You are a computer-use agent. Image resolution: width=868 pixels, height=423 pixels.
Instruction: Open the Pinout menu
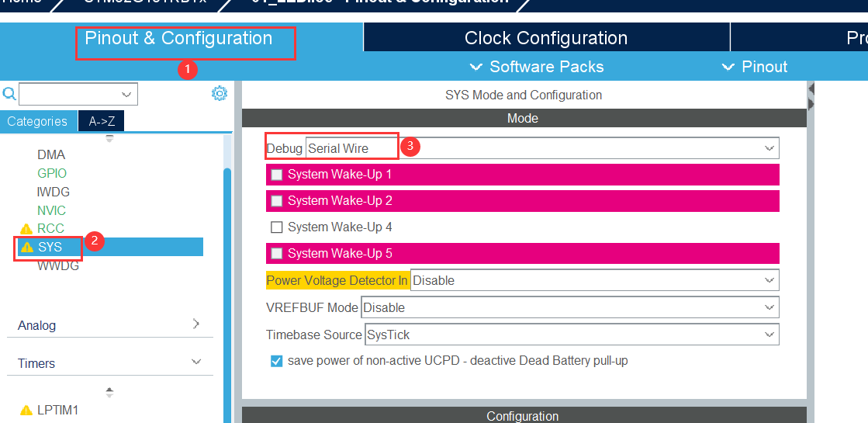tap(755, 67)
